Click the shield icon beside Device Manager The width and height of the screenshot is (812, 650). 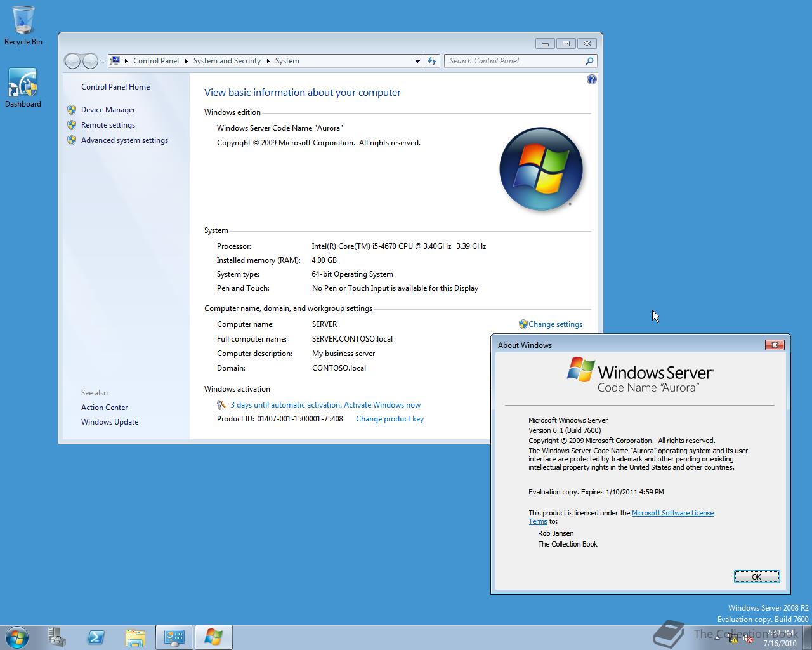coord(72,110)
